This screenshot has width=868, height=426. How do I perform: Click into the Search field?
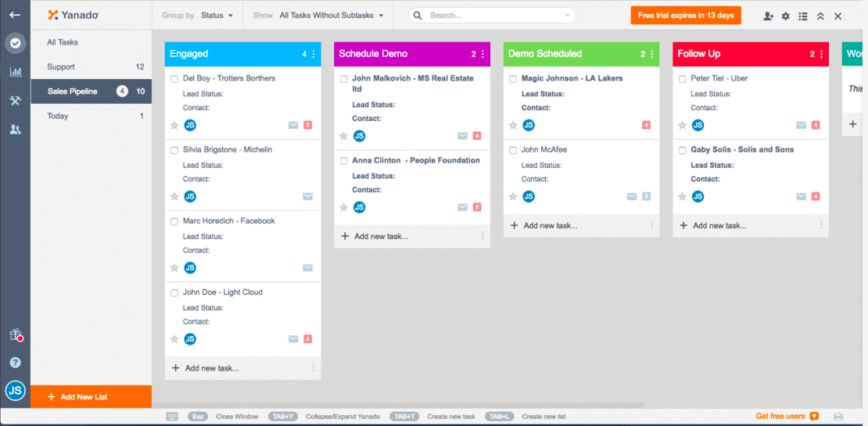(493, 16)
